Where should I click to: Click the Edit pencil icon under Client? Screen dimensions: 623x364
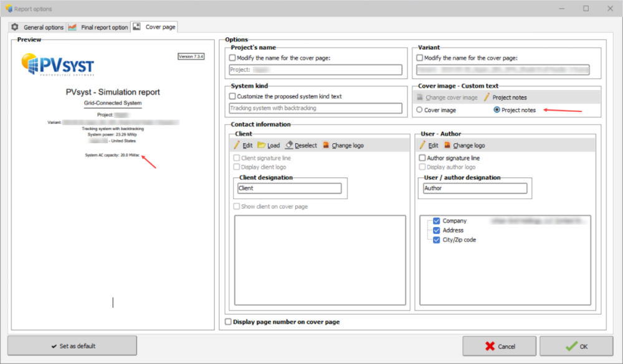pyautogui.click(x=237, y=145)
